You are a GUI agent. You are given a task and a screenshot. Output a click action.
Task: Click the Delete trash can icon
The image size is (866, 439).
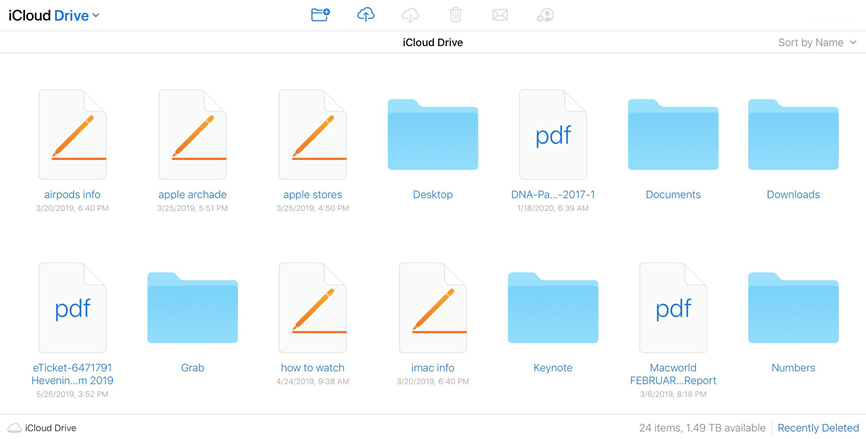[456, 15]
